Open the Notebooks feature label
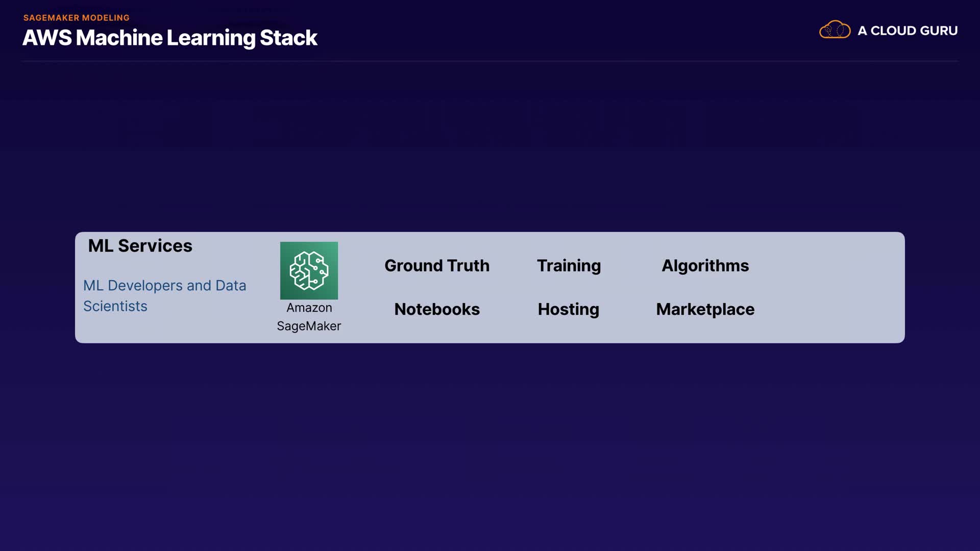 click(437, 309)
